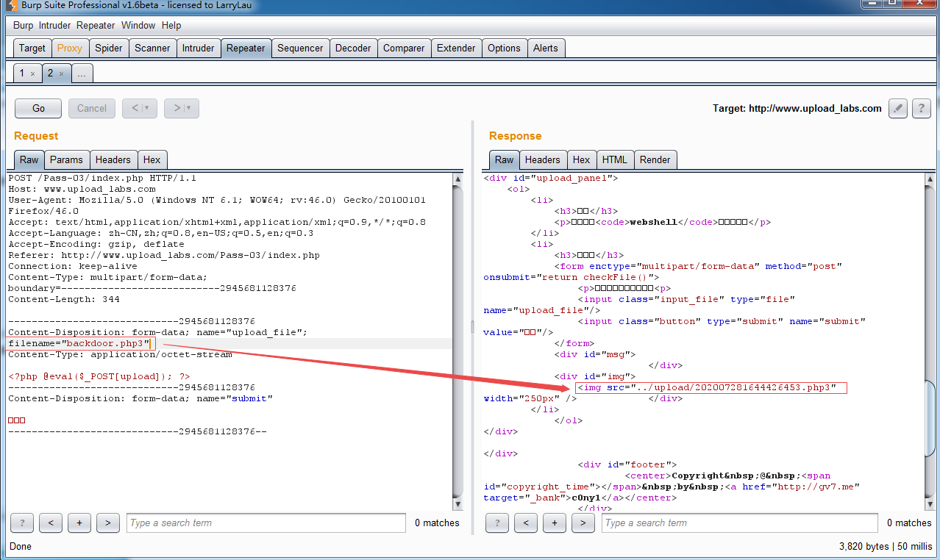Click the request pane scrollbar up arrow
Screen dimensions: 940x560
pos(458,179)
